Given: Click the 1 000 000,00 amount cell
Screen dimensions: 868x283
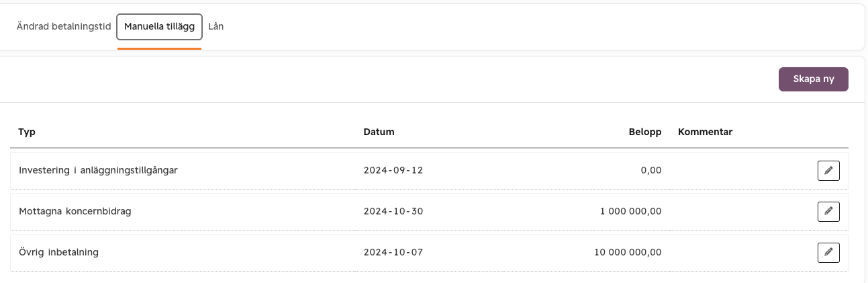Looking at the screenshot, I should coord(631,212).
